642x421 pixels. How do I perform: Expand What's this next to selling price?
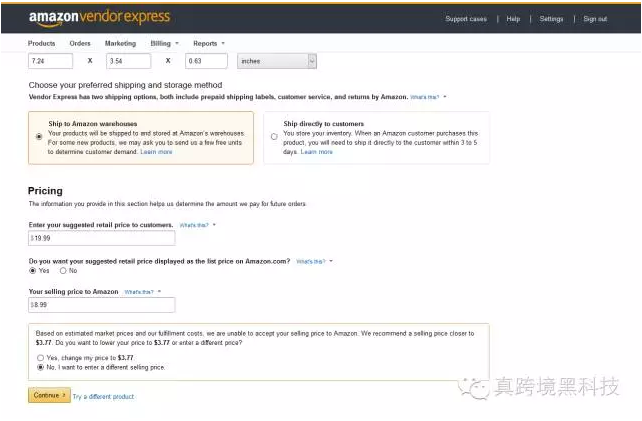[142, 292]
